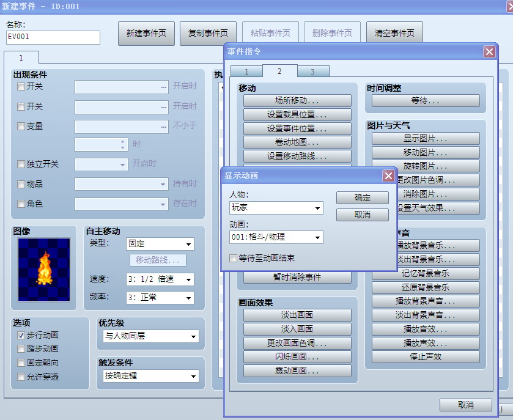Select tab 2 in 事件指令
The width and height of the screenshot is (513, 420).
pyautogui.click(x=279, y=71)
